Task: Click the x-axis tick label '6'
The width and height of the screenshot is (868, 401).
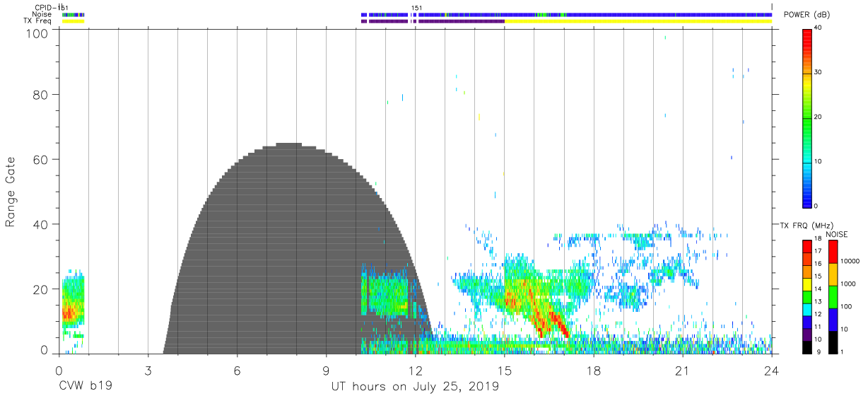Action: pyautogui.click(x=237, y=370)
